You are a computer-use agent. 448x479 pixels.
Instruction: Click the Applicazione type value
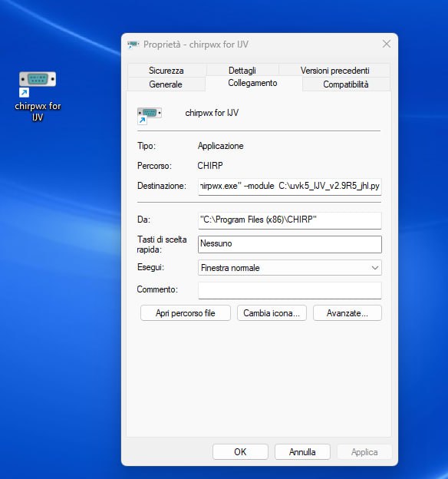[220, 146]
